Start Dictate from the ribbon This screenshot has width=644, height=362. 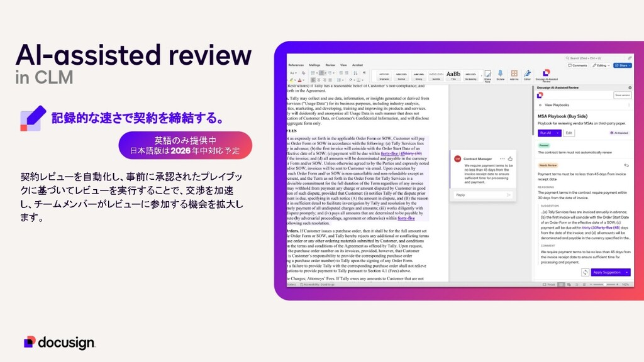[x=500, y=75]
